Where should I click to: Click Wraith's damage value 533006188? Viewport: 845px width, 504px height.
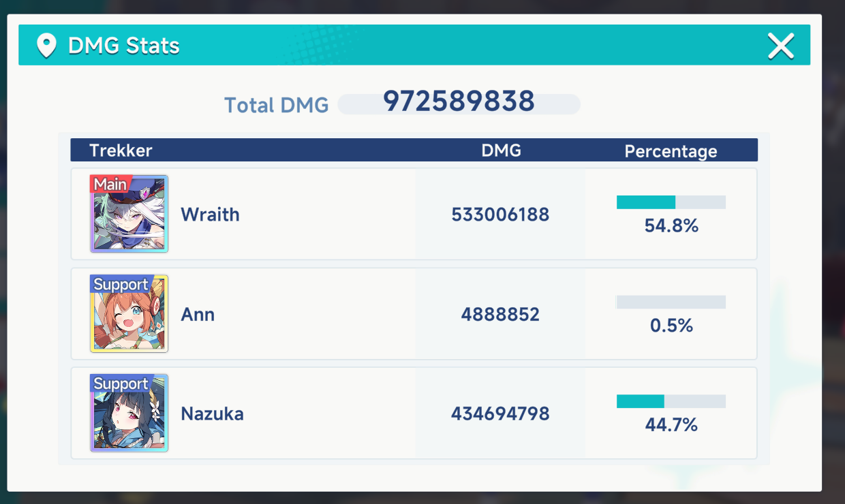click(500, 215)
